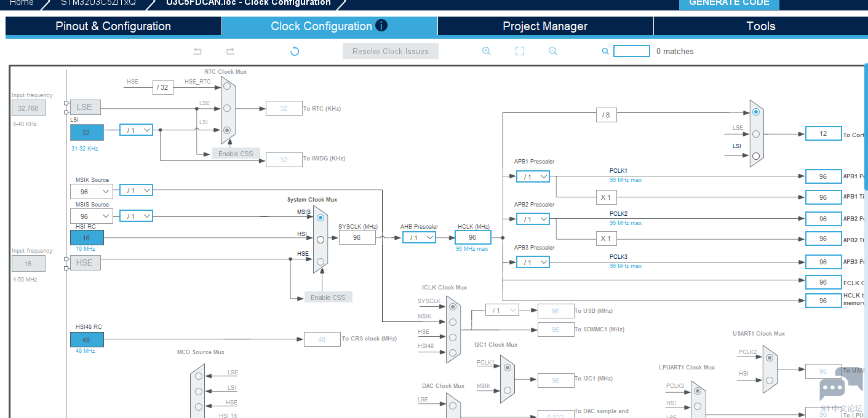Select LSI input in RTC Clock Mux
868x418 pixels.
[227, 130]
